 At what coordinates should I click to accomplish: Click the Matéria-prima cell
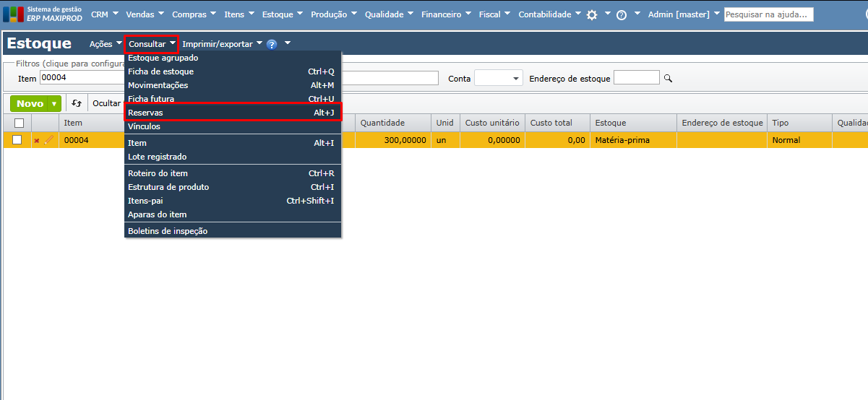point(633,140)
